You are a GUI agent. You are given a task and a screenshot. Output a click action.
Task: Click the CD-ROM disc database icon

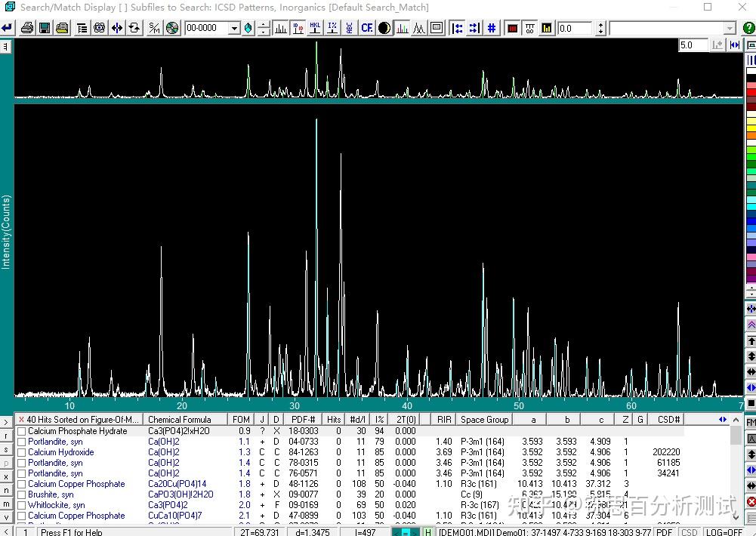(x=172, y=28)
